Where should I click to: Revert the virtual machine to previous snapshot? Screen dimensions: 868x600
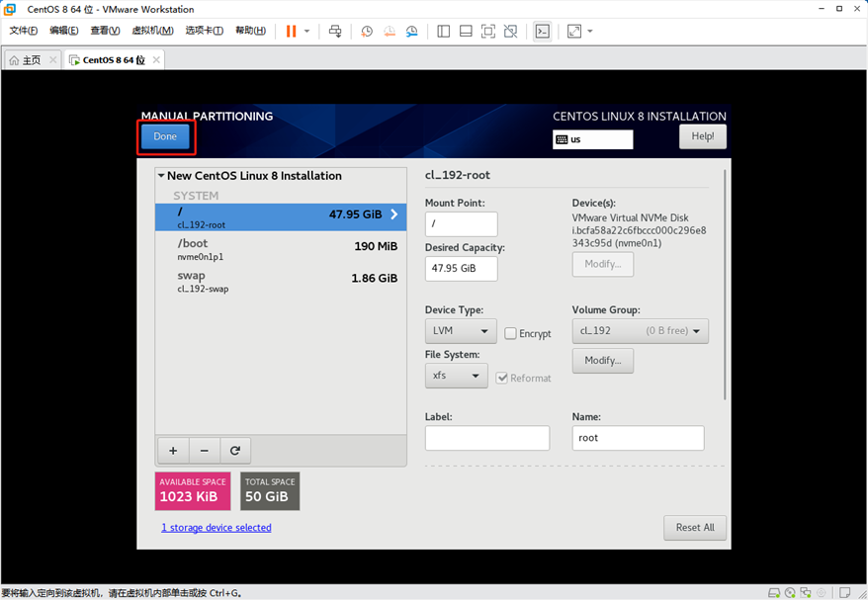[x=390, y=31]
